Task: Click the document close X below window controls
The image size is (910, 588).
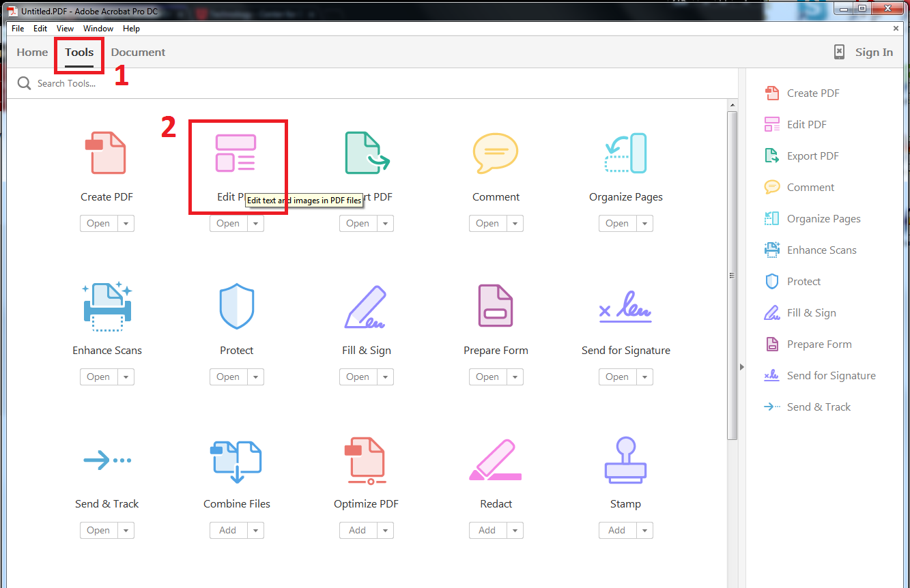Action: click(896, 29)
